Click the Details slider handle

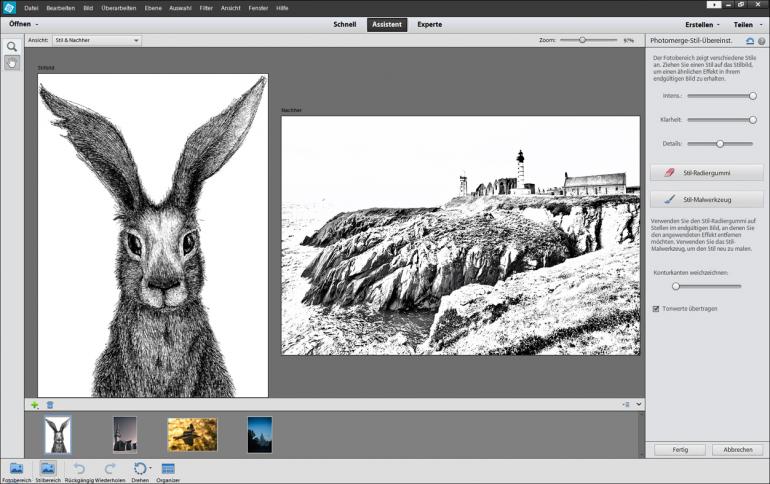pyautogui.click(x=719, y=144)
